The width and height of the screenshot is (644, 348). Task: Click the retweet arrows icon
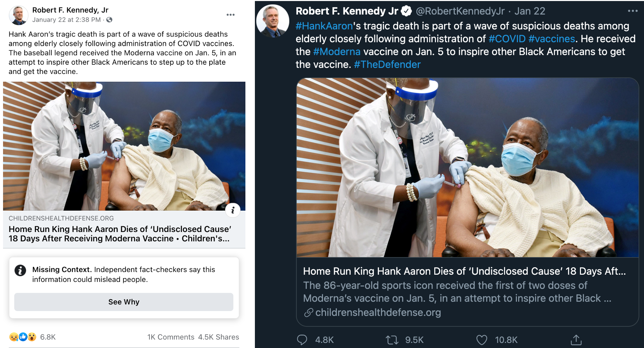(392, 340)
